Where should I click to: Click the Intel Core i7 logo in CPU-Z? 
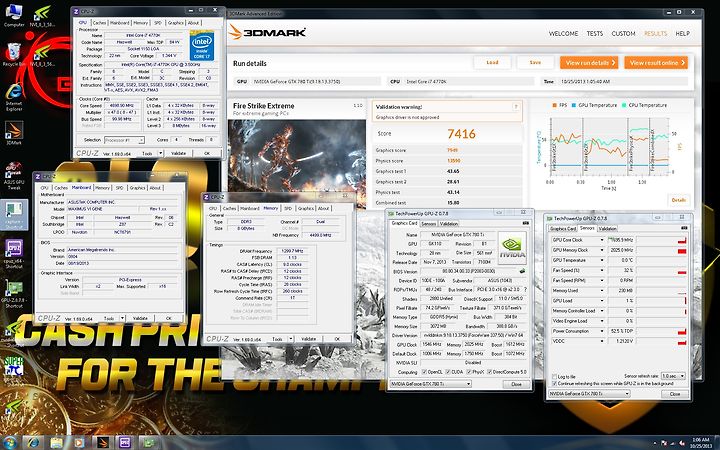pyautogui.click(x=202, y=45)
